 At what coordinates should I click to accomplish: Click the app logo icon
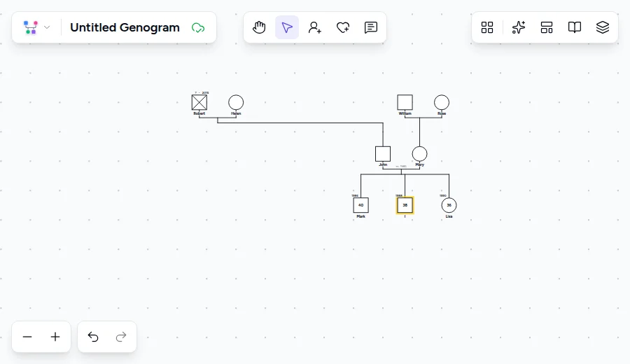pos(31,27)
